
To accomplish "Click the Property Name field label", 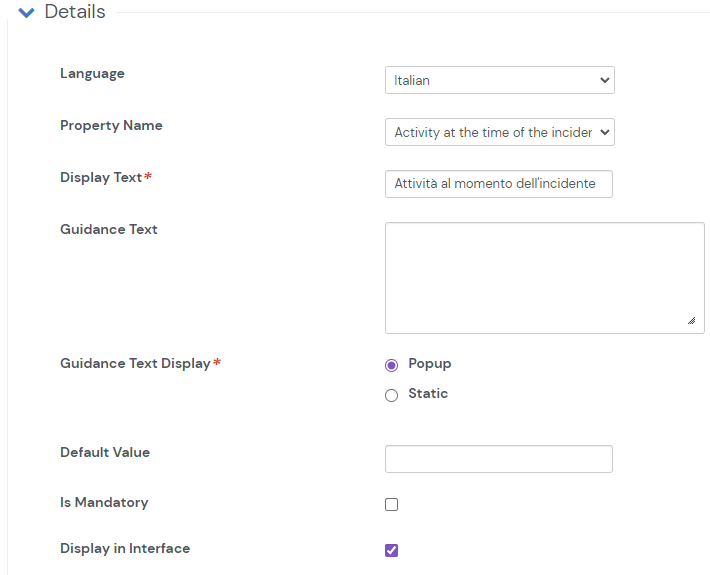I will click(111, 126).
